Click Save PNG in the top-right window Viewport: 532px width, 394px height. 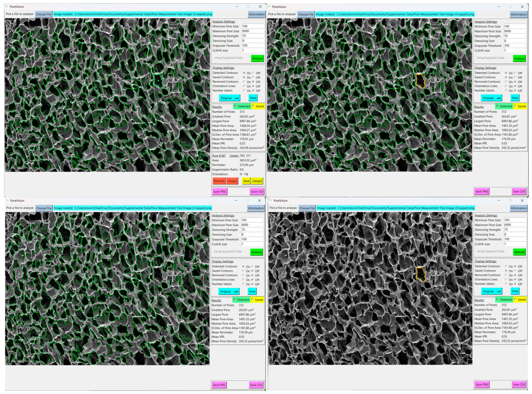click(481, 191)
